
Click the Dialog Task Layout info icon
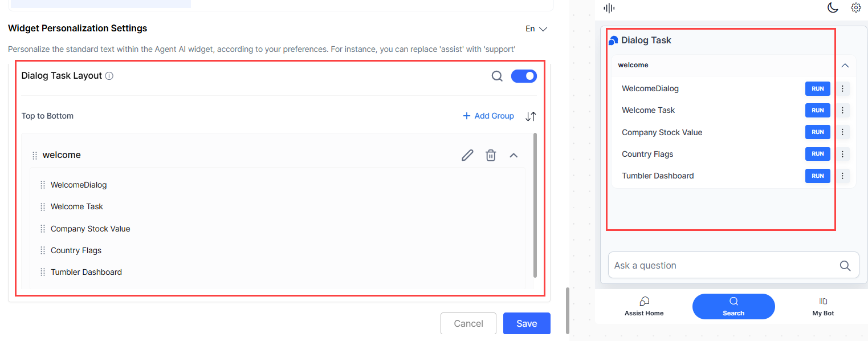pyautogui.click(x=109, y=76)
